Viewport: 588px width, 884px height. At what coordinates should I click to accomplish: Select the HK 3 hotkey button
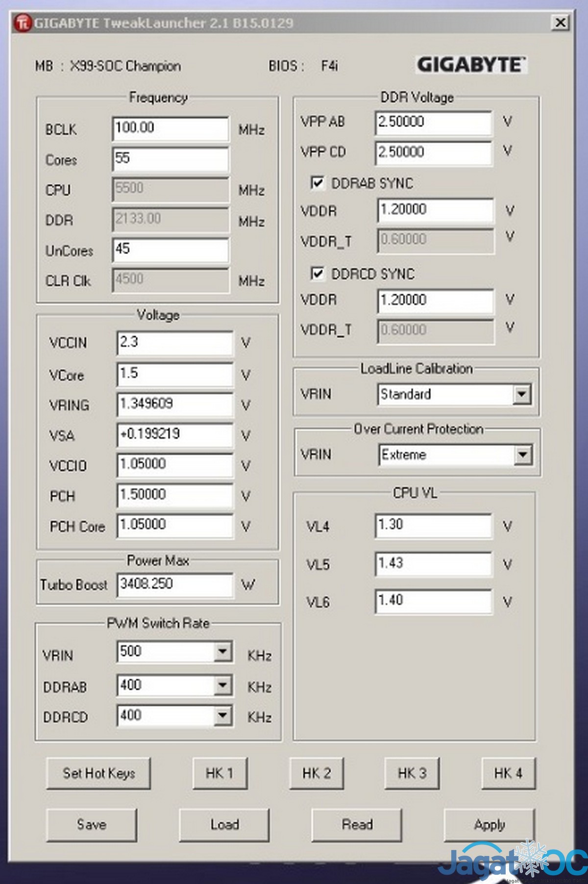point(412,773)
